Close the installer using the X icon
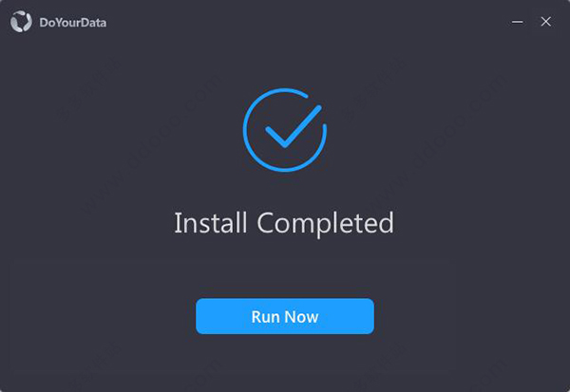 tap(545, 22)
